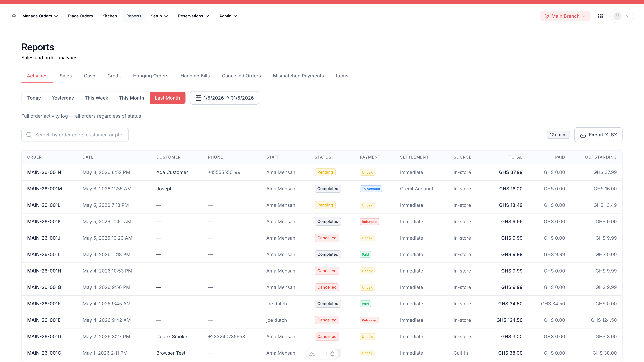Open the apps grid launcher icon

pyautogui.click(x=600, y=16)
